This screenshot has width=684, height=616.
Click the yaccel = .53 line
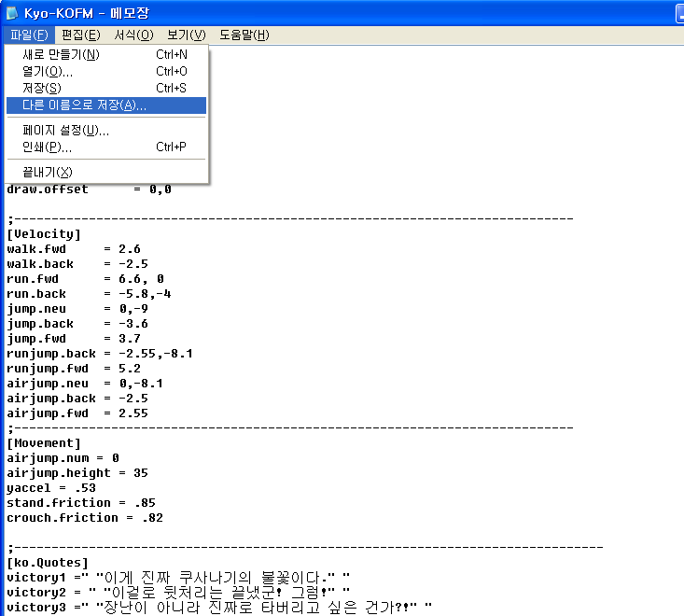(x=51, y=488)
